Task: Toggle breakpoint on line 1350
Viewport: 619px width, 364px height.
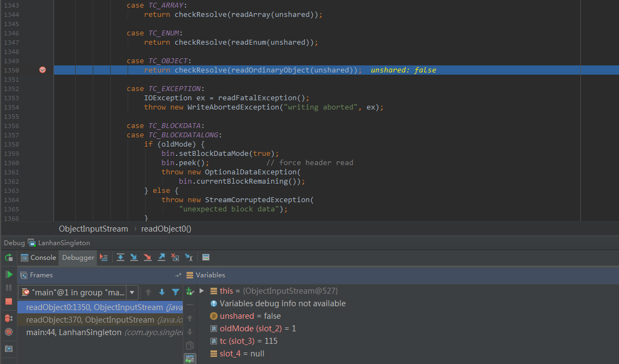Action: point(43,70)
